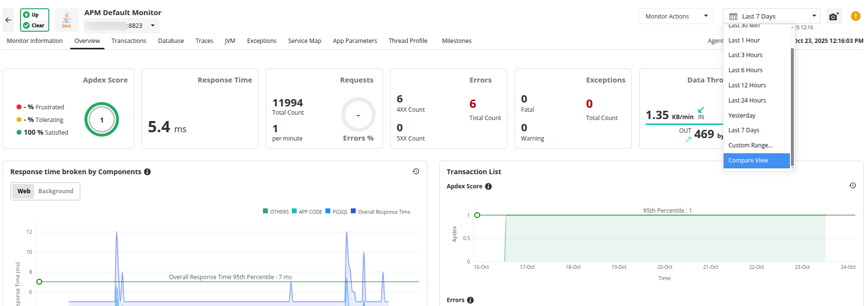This screenshot has width=868, height=306.
Task: Choose Last 7 Days option in list
Action: click(756, 130)
